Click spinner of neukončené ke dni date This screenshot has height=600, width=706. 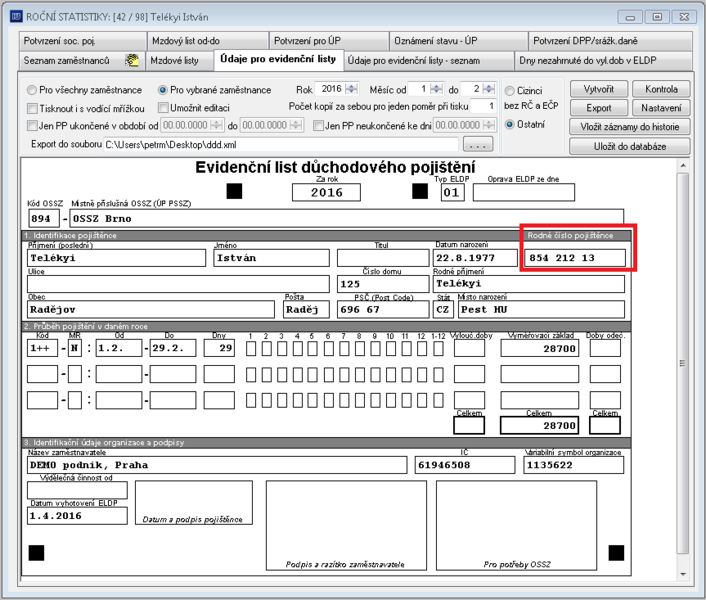point(489,125)
